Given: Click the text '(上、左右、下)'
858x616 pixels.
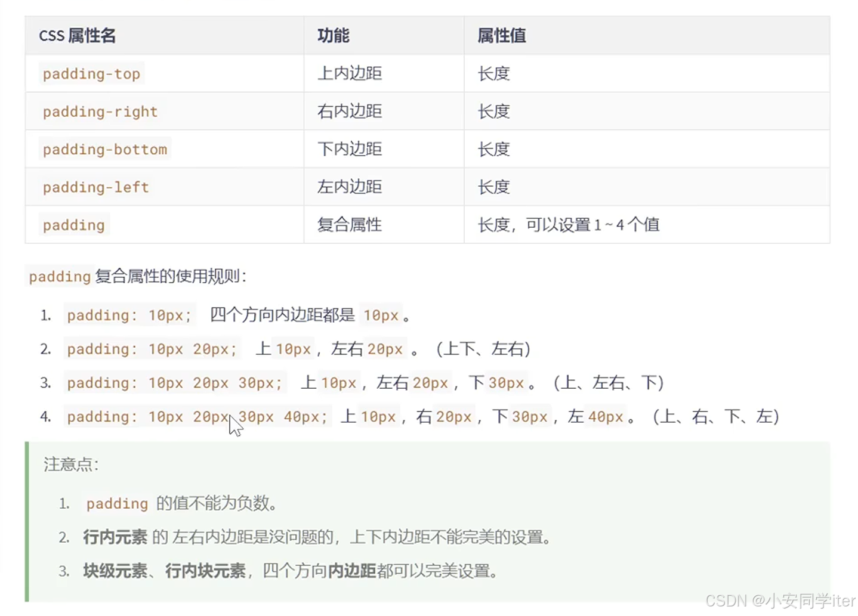Looking at the screenshot, I should 609,383.
